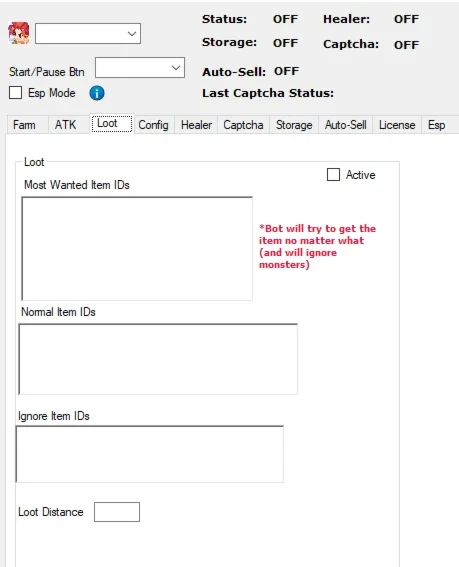This screenshot has height=567, width=459.
Task: Open the character dropdown next to avatar
Action: pyautogui.click(x=88, y=34)
